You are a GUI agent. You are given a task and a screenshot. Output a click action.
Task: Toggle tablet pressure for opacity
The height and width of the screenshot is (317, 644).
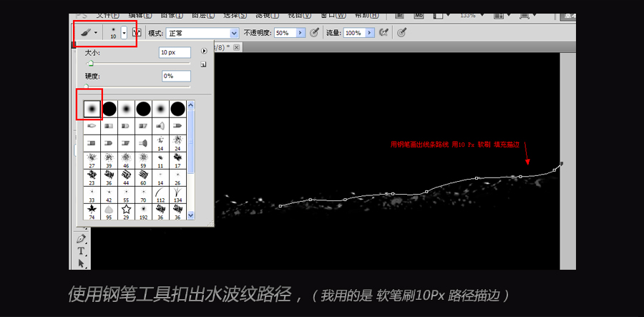(314, 32)
